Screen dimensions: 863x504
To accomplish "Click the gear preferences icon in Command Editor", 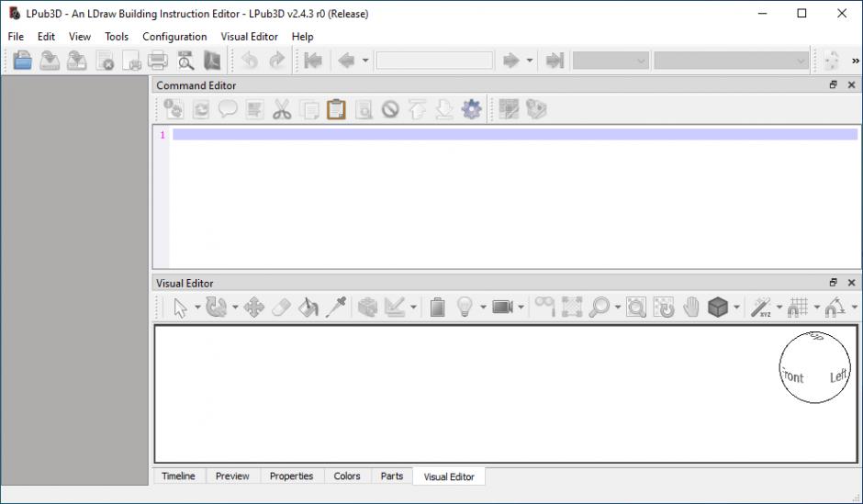I will click(x=472, y=109).
